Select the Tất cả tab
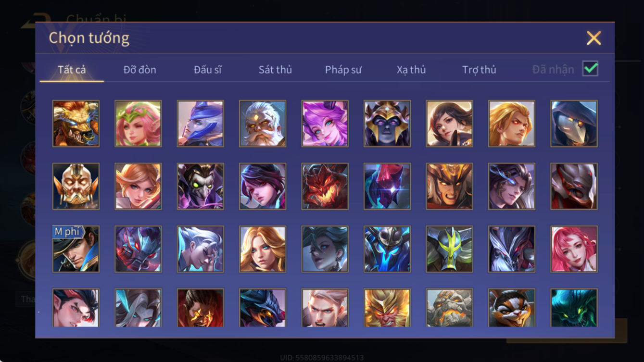644x362 pixels. coord(72,70)
